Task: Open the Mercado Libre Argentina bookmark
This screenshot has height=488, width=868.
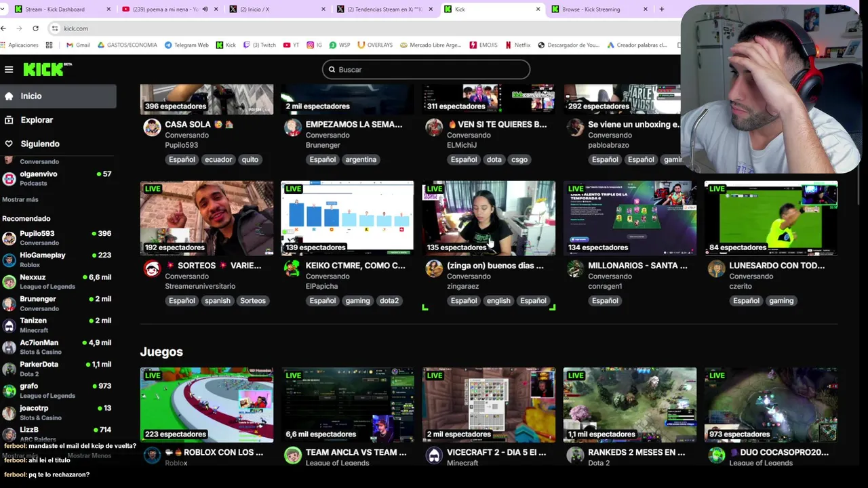Action: (430, 45)
